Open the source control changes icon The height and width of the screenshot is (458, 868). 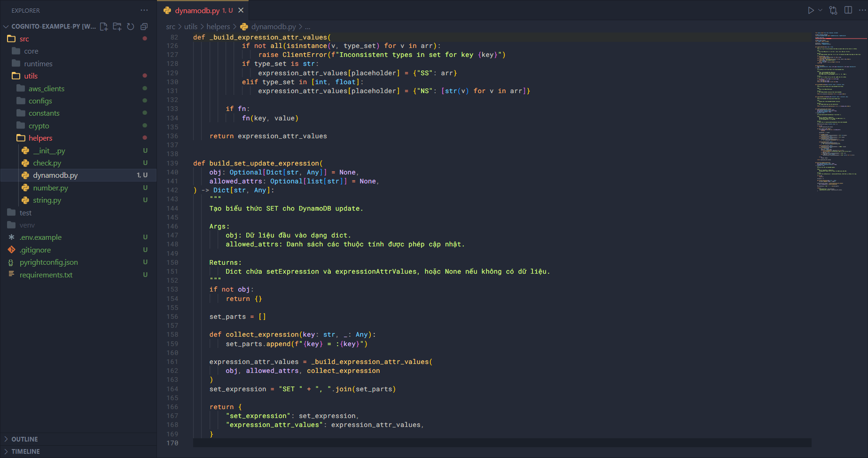tap(833, 10)
